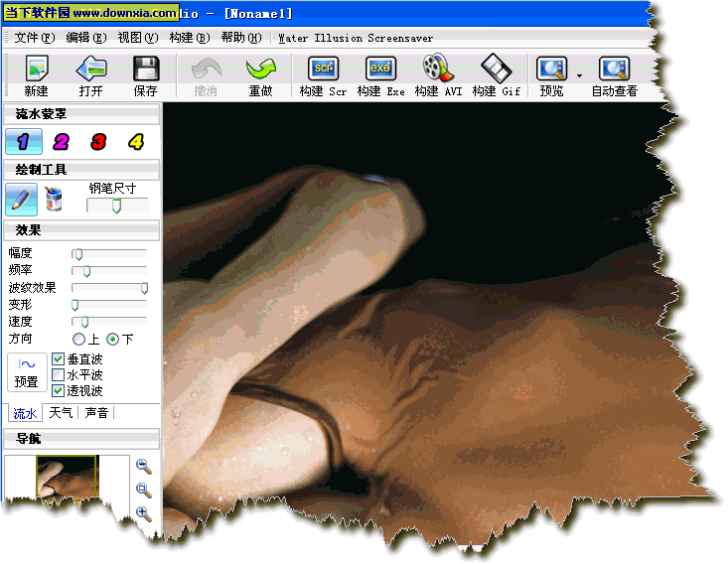Click the 构建 AVI film reel icon

[x=438, y=70]
